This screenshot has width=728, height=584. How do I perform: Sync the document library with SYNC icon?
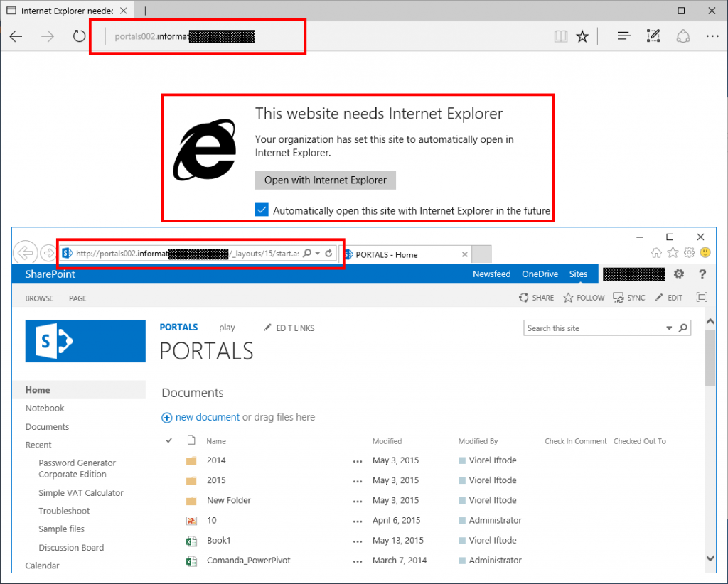(628, 298)
